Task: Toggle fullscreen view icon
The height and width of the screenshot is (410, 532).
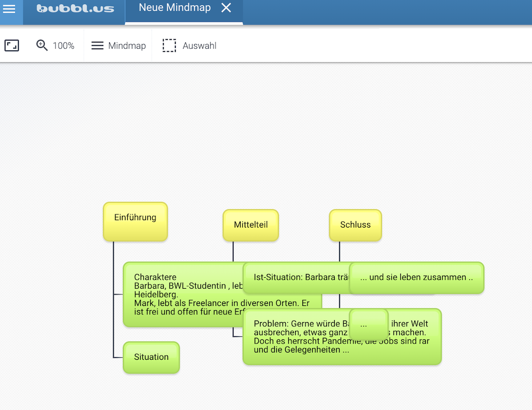Action: pyautogui.click(x=12, y=45)
